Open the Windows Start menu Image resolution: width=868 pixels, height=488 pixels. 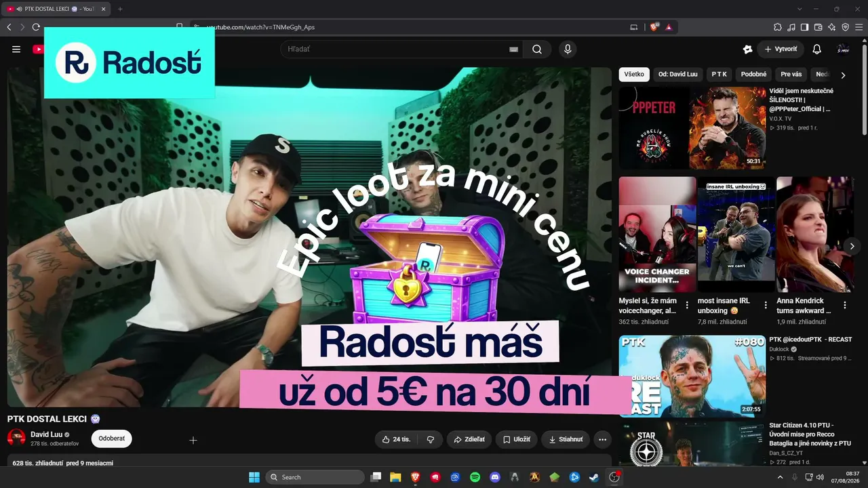tap(254, 477)
